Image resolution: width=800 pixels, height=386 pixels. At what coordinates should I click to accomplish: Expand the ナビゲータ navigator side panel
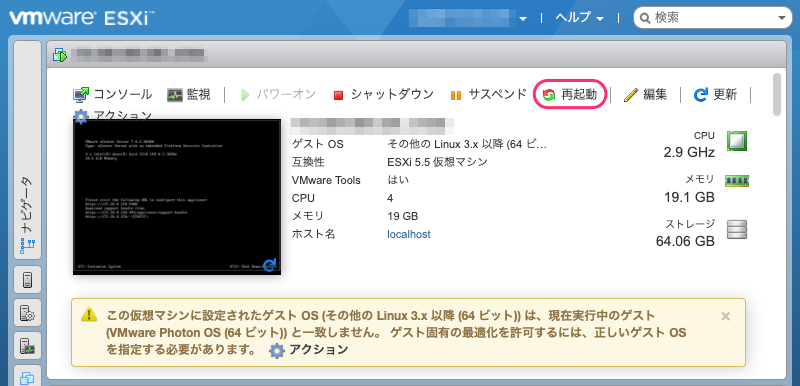[28, 151]
